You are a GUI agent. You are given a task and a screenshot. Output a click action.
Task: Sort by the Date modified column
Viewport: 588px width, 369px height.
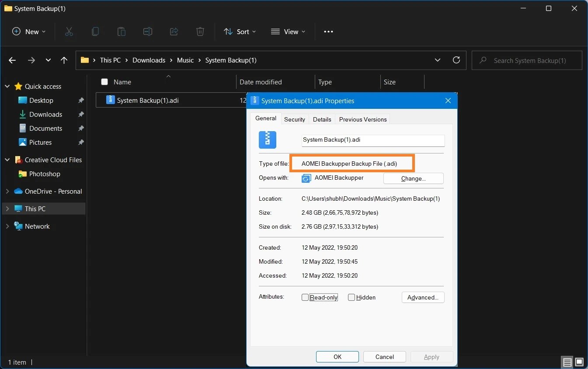(261, 82)
